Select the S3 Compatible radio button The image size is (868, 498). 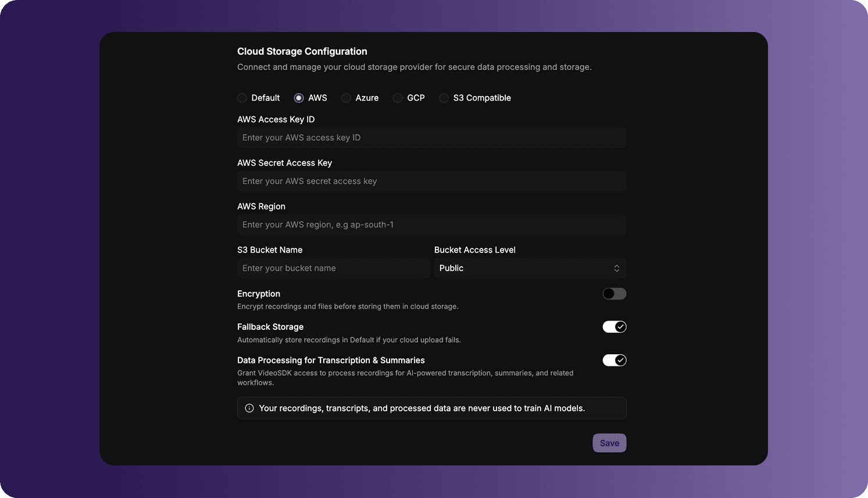tap(444, 98)
